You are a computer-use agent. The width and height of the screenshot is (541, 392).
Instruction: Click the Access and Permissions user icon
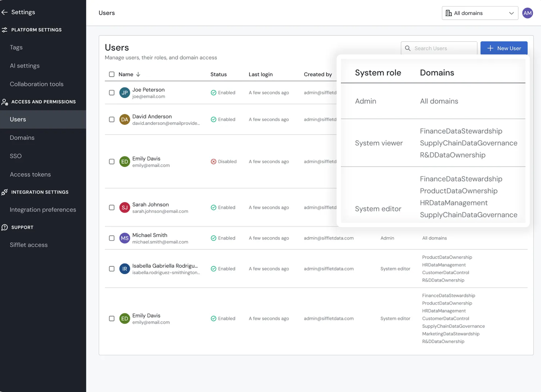pyautogui.click(x=4, y=102)
